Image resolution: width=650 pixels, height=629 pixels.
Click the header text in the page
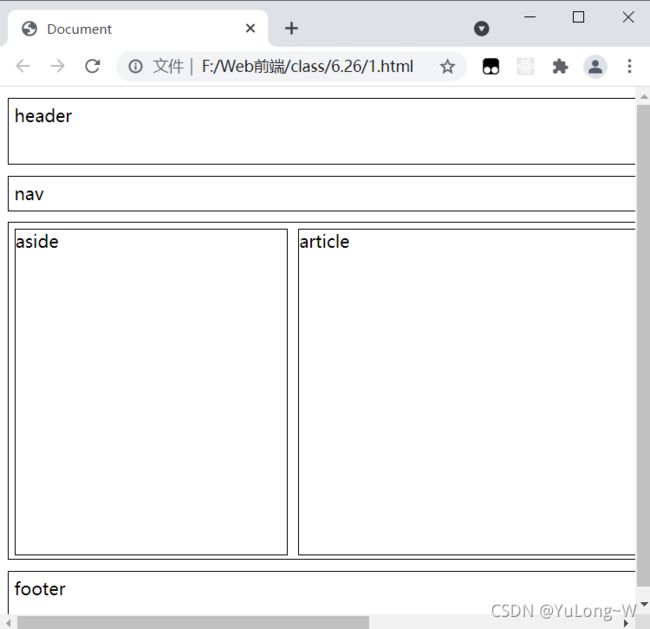(43, 116)
